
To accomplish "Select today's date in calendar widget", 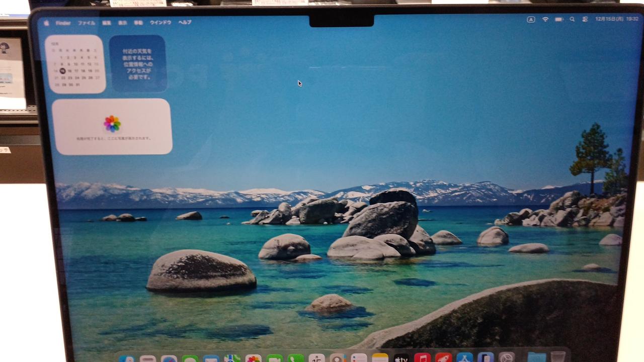I will tap(62, 71).
